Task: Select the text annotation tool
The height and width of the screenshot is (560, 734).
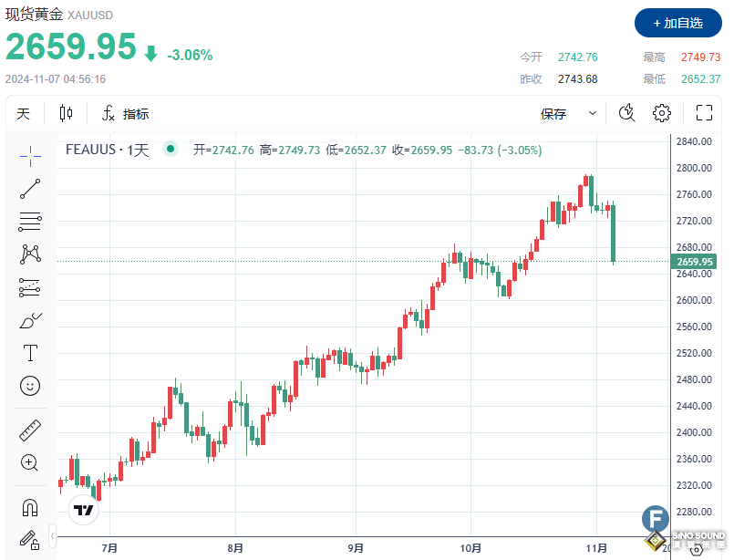Action: pos(30,353)
